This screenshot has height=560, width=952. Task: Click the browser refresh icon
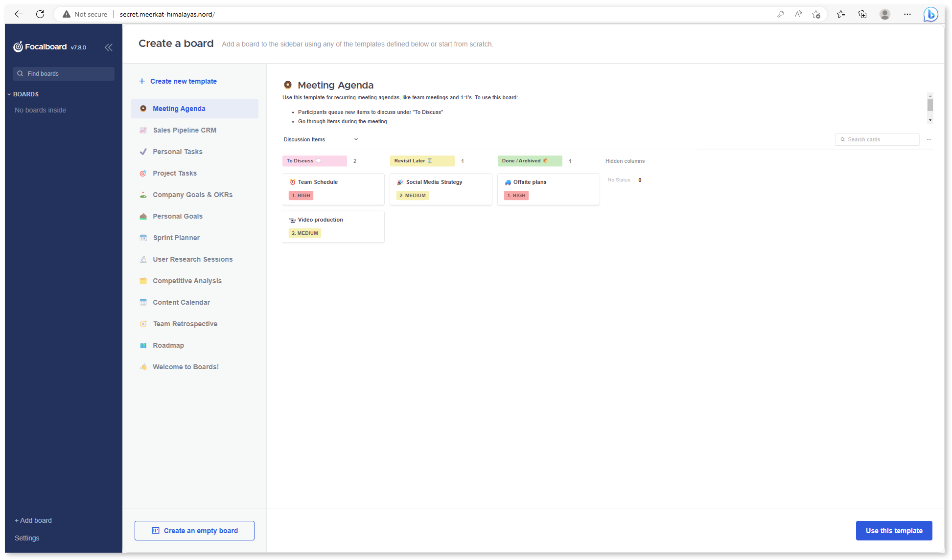pos(40,14)
